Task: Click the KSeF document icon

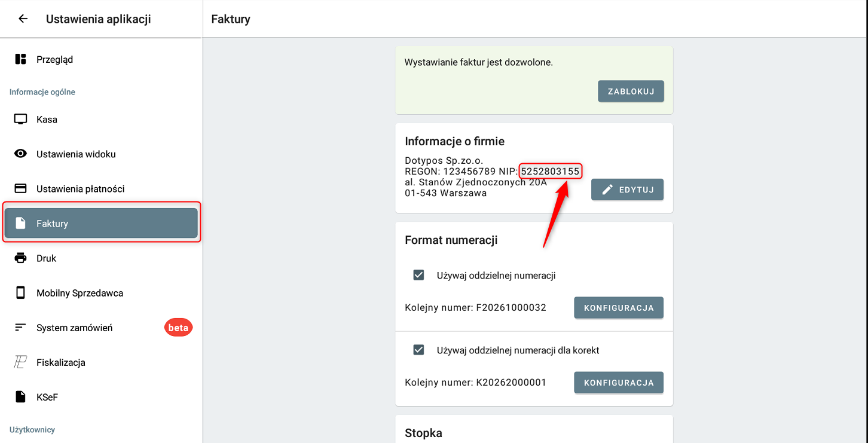Action: (20, 397)
